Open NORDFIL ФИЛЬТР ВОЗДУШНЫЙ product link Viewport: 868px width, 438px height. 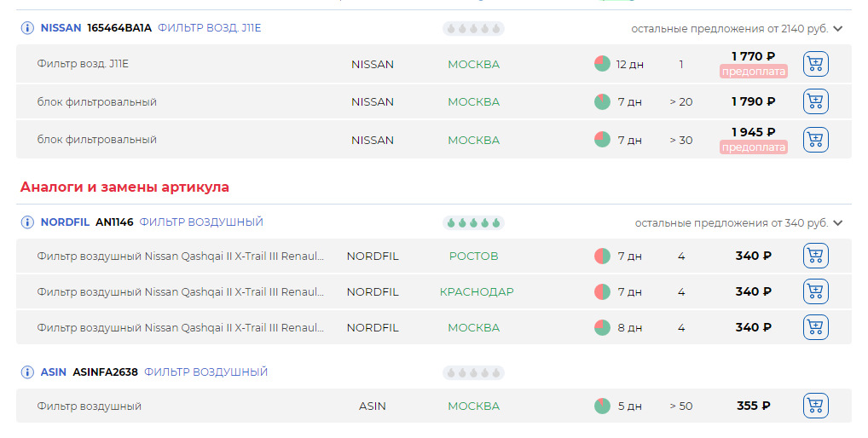click(201, 222)
